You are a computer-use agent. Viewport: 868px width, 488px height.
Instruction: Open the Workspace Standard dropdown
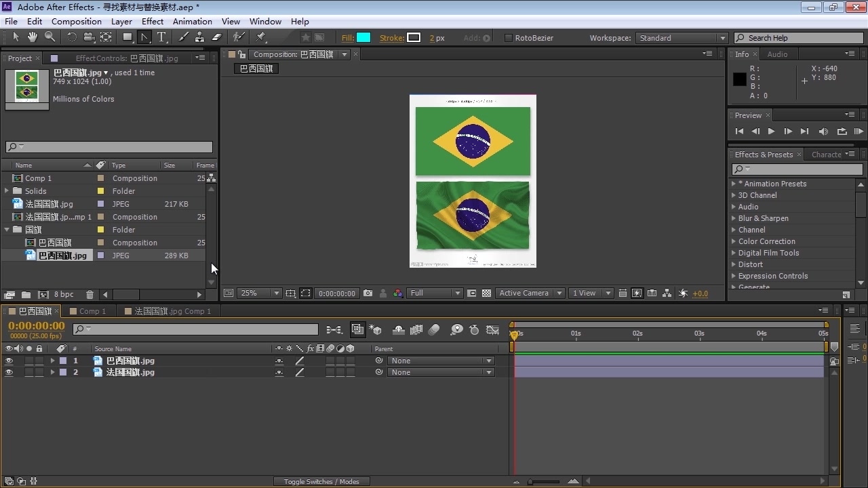tap(682, 38)
